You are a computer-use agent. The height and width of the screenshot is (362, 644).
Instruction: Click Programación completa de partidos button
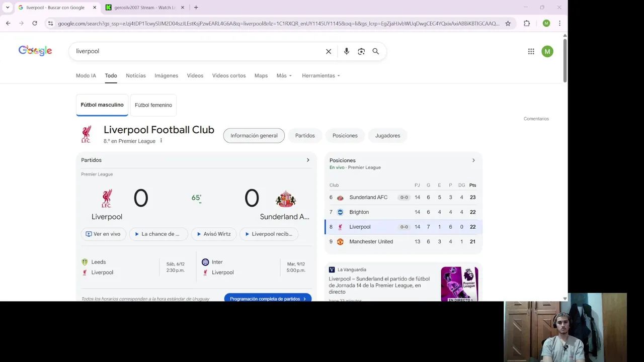(268, 298)
